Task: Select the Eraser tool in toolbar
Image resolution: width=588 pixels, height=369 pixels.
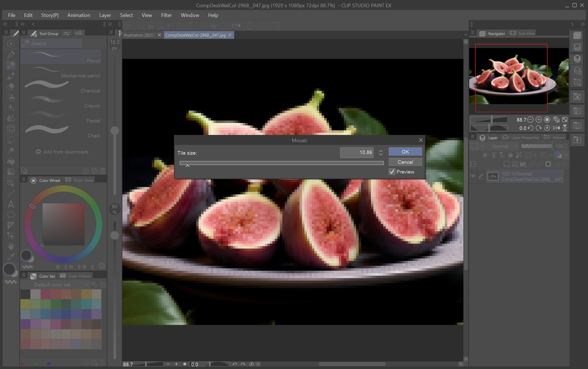Action: (x=11, y=86)
